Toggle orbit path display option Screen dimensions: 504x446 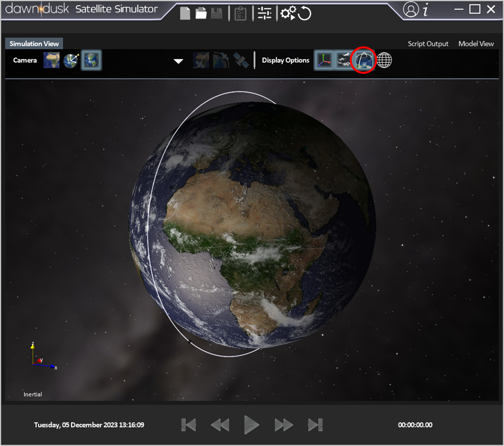pos(364,60)
